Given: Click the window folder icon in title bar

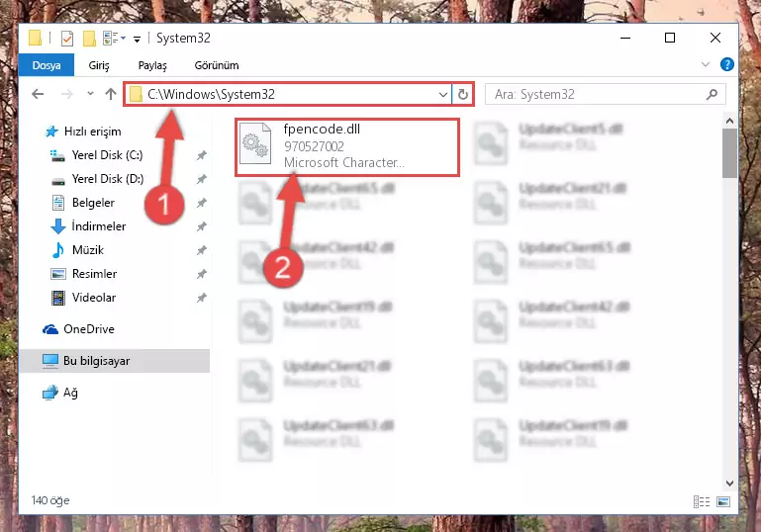Looking at the screenshot, I should (35, 38).
